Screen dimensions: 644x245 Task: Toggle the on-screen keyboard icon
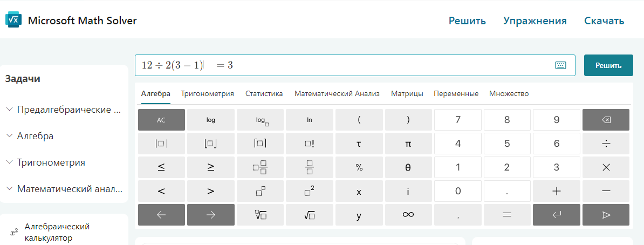(560, 65)
